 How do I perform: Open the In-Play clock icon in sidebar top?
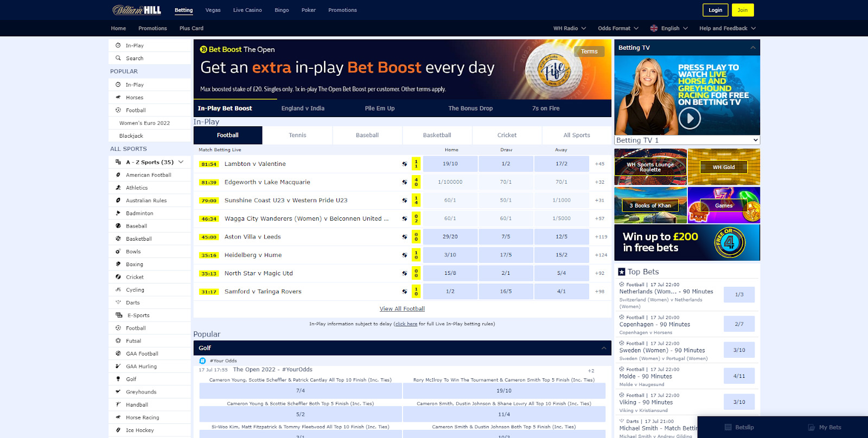pyautogui.click(x=118, y=46)
